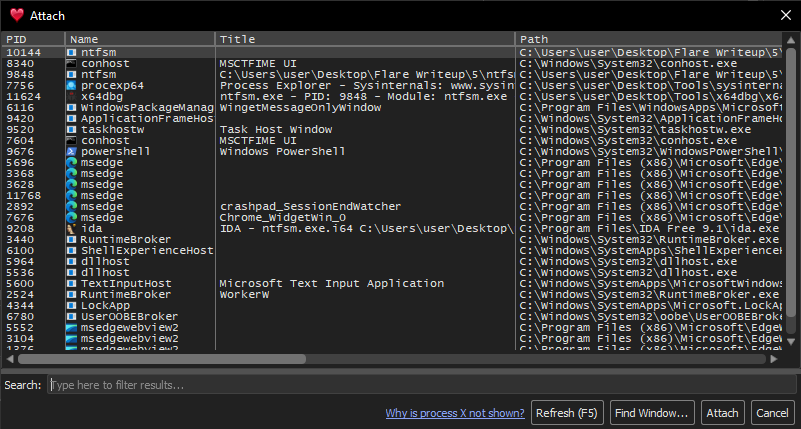Screen dimensions: 801x429
Task: Select the procexp64 name cell
Action: tap(112, 85)
